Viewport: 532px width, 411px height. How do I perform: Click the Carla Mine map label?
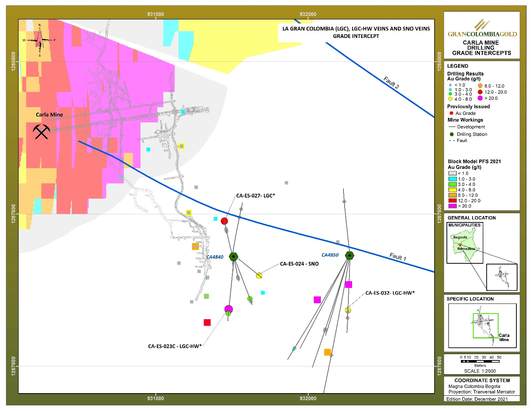pos(49,115)
